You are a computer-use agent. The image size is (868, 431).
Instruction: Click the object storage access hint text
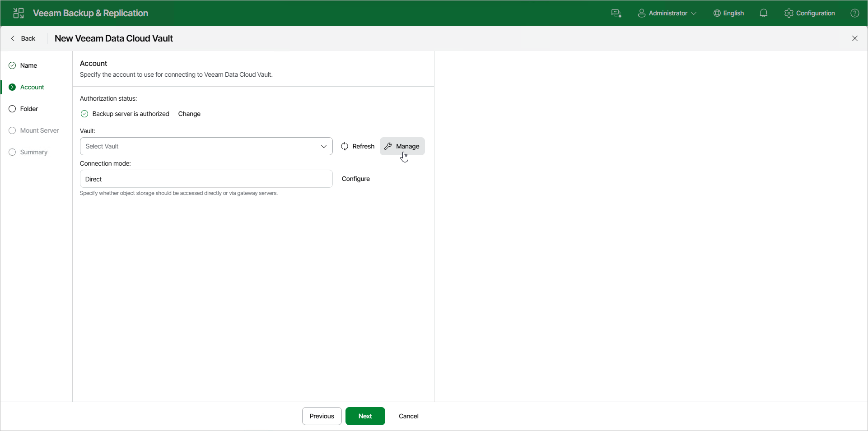coord(179,193)
